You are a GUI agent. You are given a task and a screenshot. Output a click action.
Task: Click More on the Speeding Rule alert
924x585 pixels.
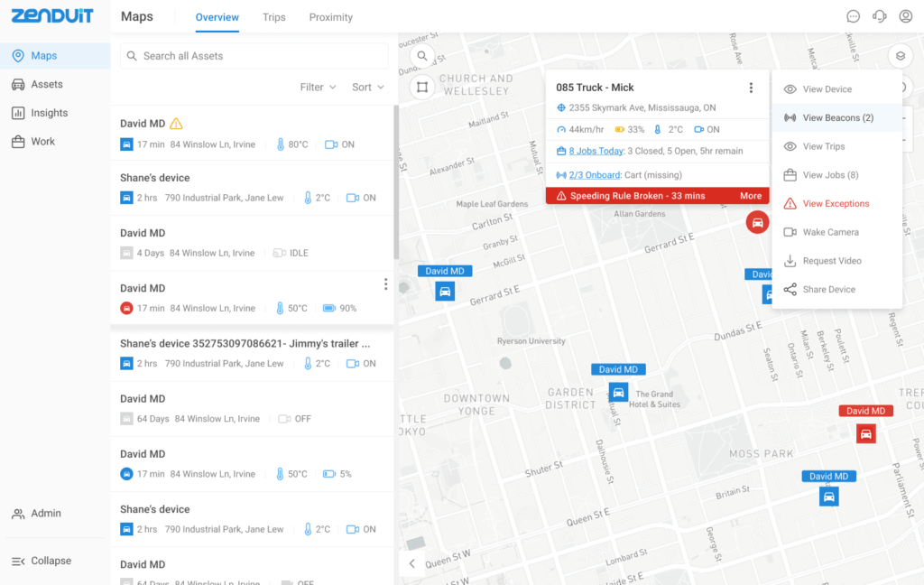[x=751, y=196]
